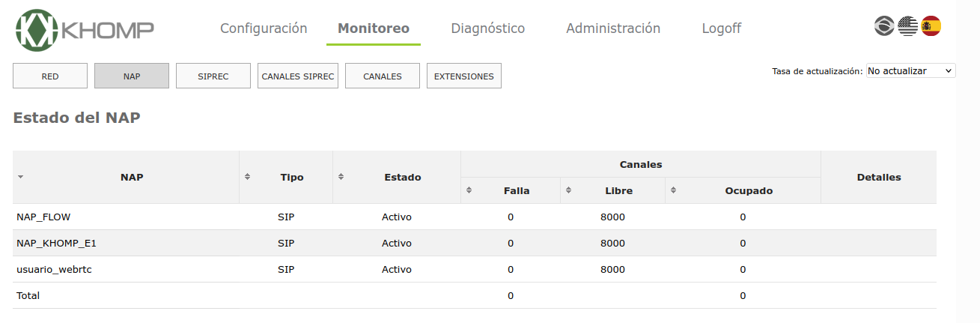Click the Khomp logo
The image size is (980, 323).
(85, 30)
